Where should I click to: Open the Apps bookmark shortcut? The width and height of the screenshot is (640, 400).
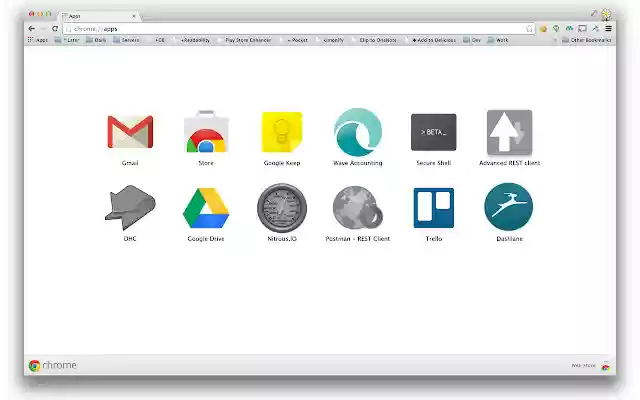tap(38, 40)
